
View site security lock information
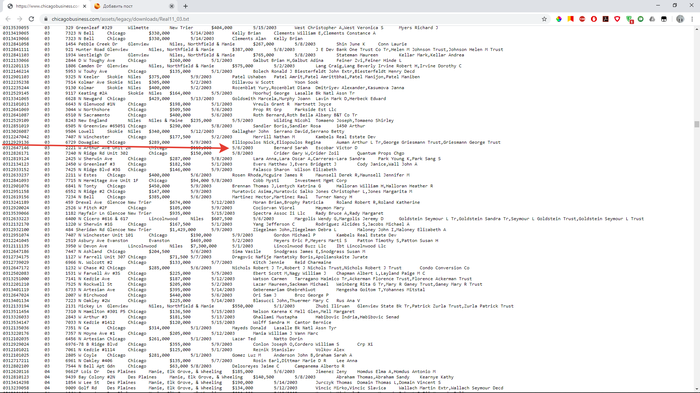(46, 19)
